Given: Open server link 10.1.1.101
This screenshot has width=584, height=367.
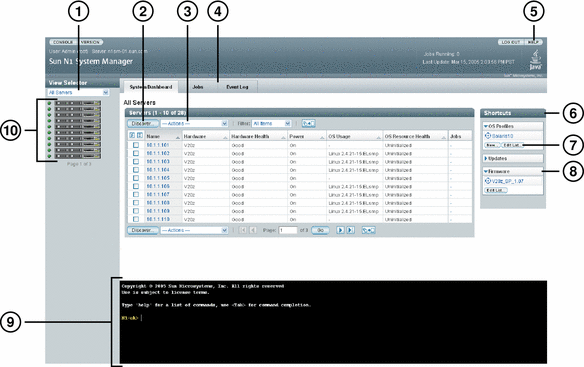Looking at the screenshot, I should [158, 145].
